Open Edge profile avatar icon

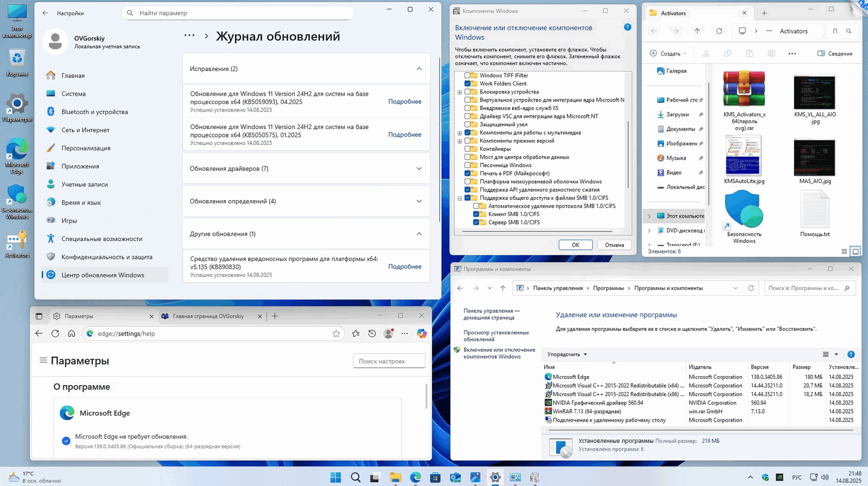[x=389, y=333]
